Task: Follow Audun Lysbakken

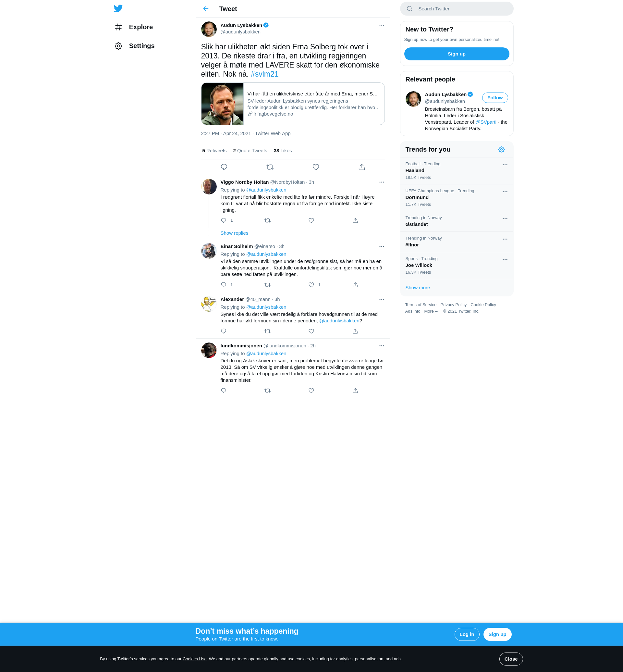Action: [495, 98]
